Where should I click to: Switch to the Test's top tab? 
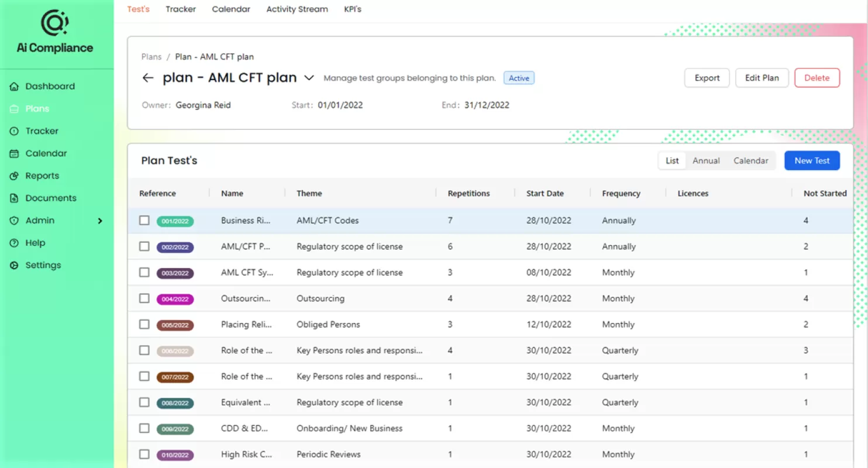[139, 9]
